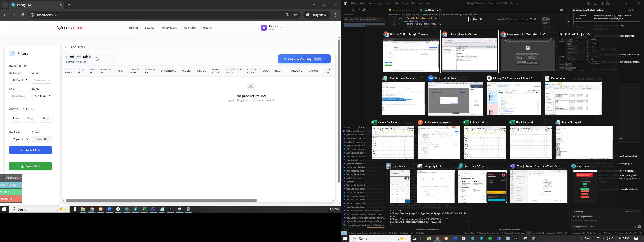Open the Stock advanced filter

[31, 118]
